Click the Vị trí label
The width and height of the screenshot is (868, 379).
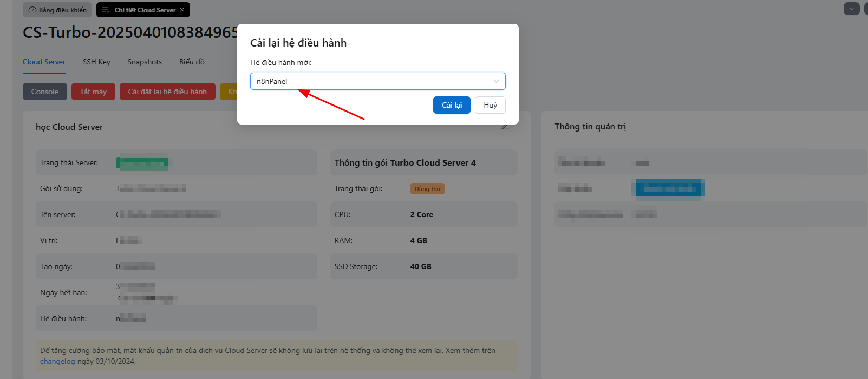49,240
